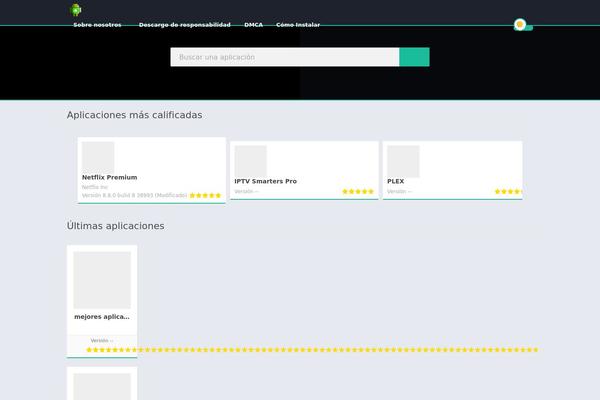Open Descargo de responsabilidad page
The image size is (600, 400).
click(184, 25)
